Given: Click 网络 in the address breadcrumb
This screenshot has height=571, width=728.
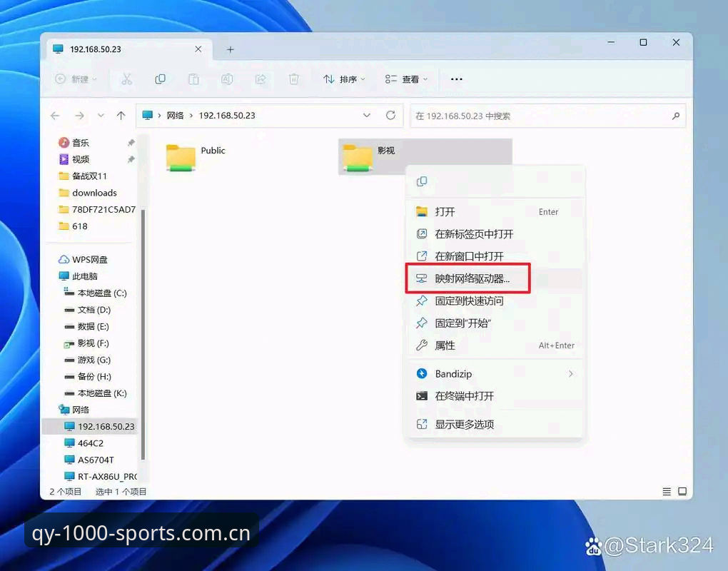Looking at the screenshot, I should click(x=175, y=116).
